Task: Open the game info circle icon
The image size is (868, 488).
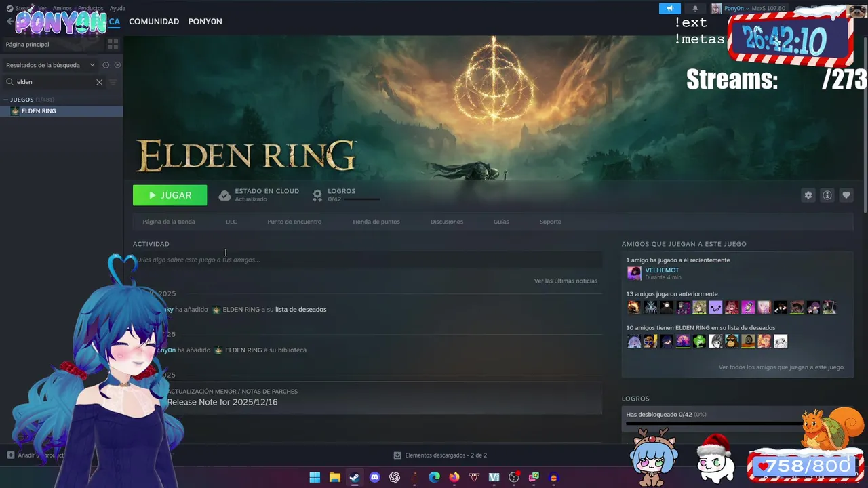Action: coord(827,195)
